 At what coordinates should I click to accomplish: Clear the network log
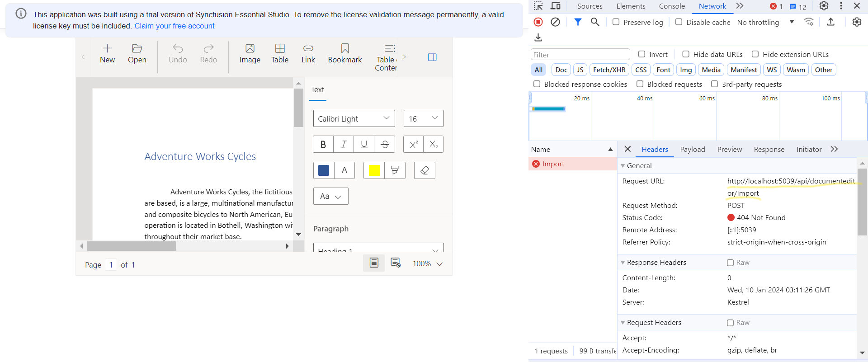pyautogui.click(x=555, y=22)
